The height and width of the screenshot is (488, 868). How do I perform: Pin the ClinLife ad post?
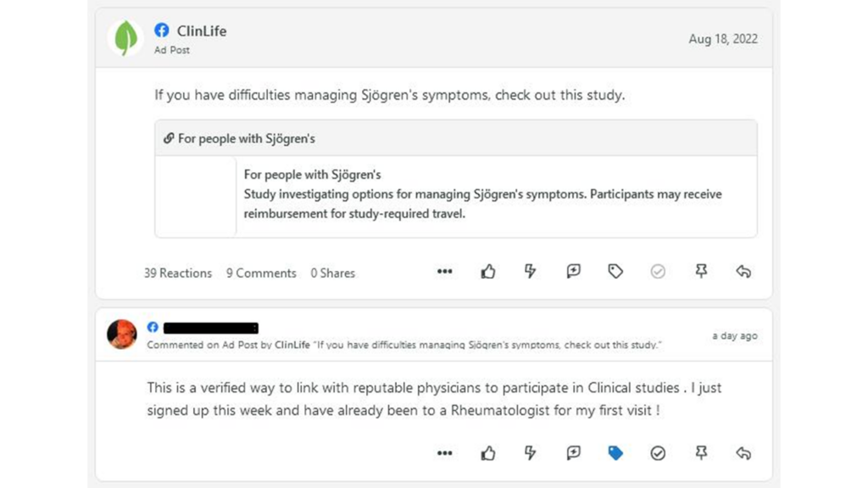coord(701,271)
